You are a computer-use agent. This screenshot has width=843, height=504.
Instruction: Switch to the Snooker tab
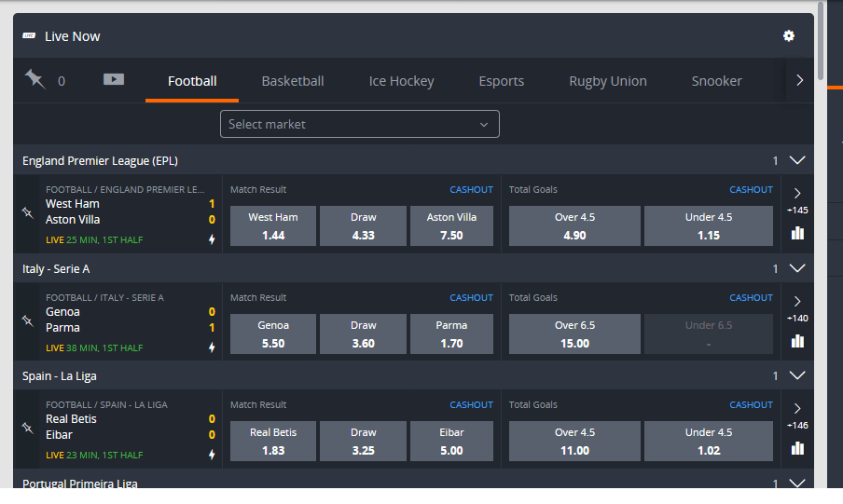click(717, 81)
